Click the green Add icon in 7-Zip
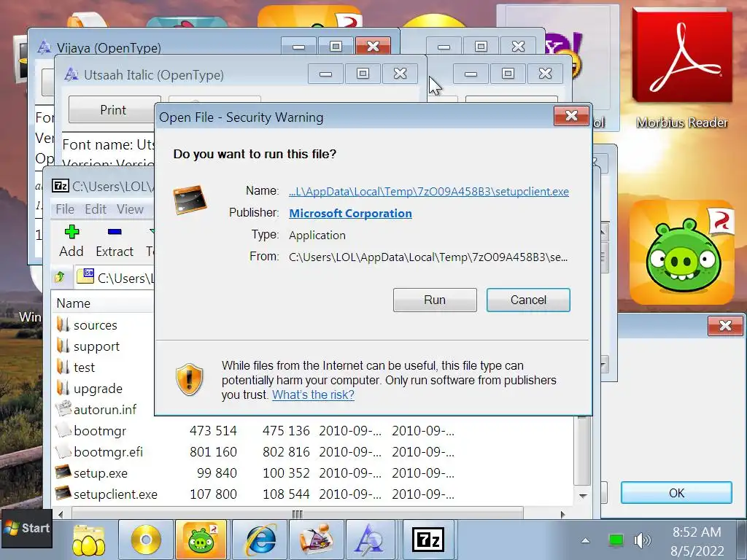Viewport: 747px width, 560px height. point(71,232)
